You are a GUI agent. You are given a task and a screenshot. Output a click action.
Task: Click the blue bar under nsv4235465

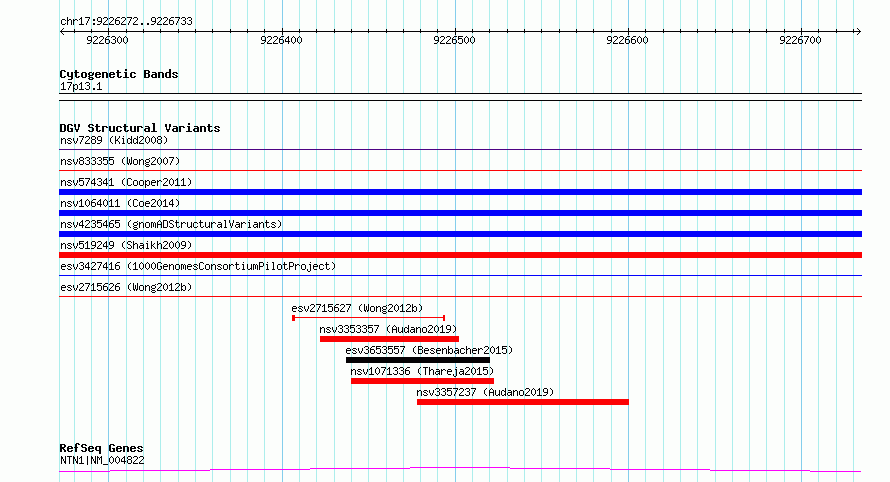460,234
